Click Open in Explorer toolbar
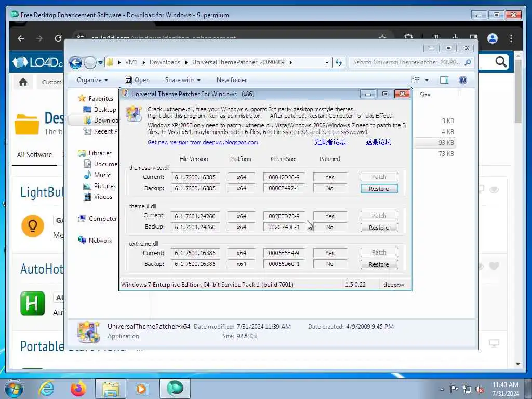Screen dimensions: 532x399 pyautogui.click(x=137, y=80)
